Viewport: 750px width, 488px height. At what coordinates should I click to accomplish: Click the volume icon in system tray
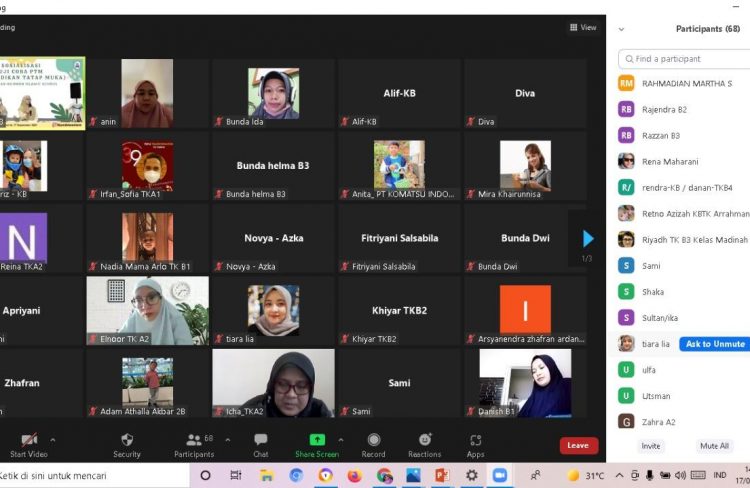pos(680,475)
